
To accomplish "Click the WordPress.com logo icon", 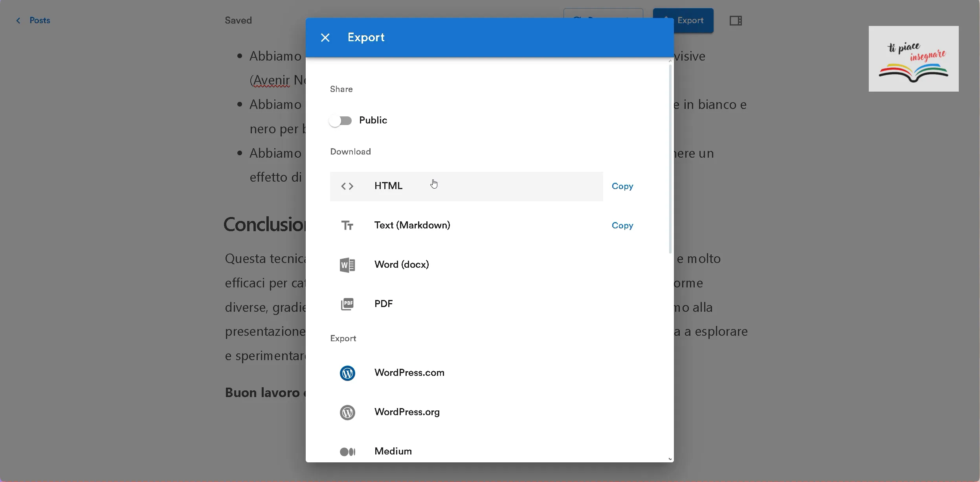I will 347,373.
